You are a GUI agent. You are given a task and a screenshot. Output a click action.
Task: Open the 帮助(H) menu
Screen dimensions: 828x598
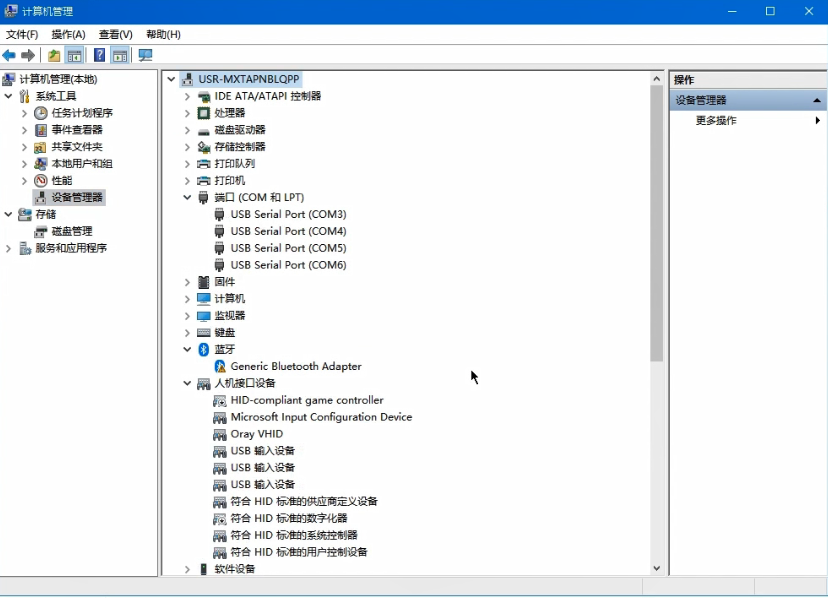[x=163, y=34]
